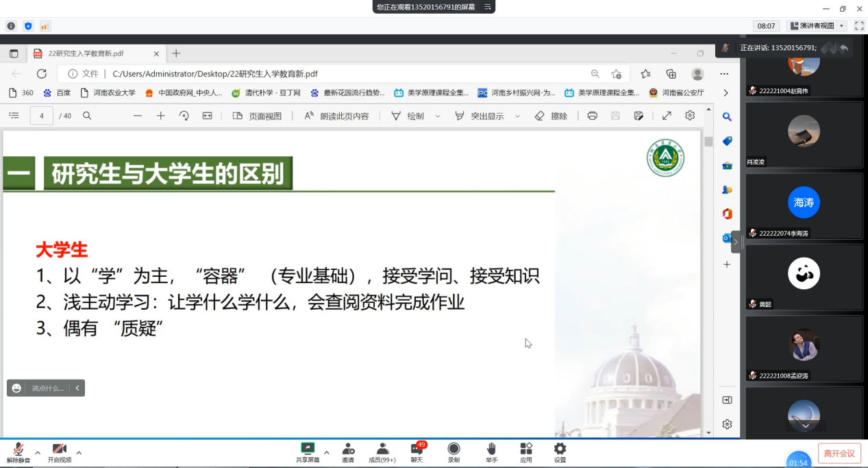The height and width of the screenshot is (468, 868).
Task: Click the PDF print icon
Action: [x=592, y=116]
